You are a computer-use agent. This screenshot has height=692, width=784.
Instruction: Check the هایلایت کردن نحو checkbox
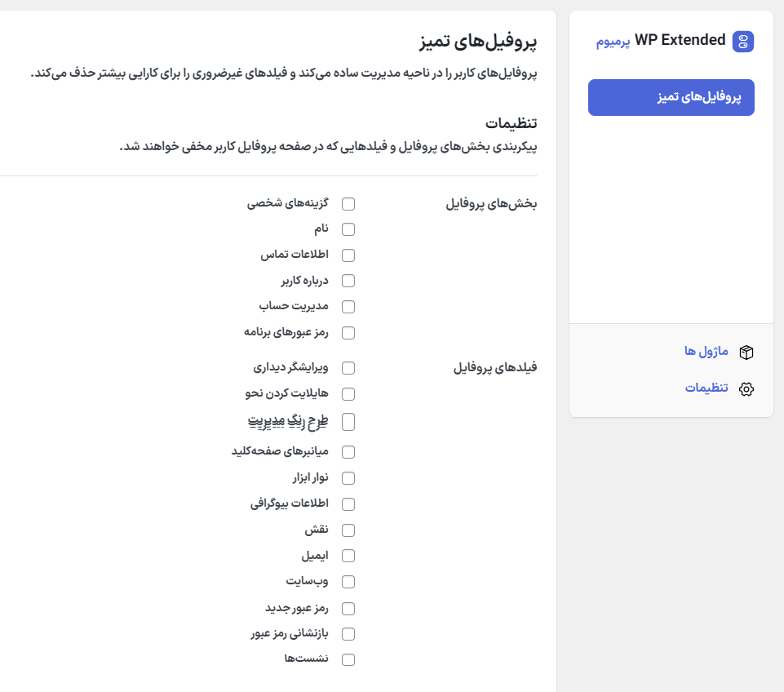348,393
